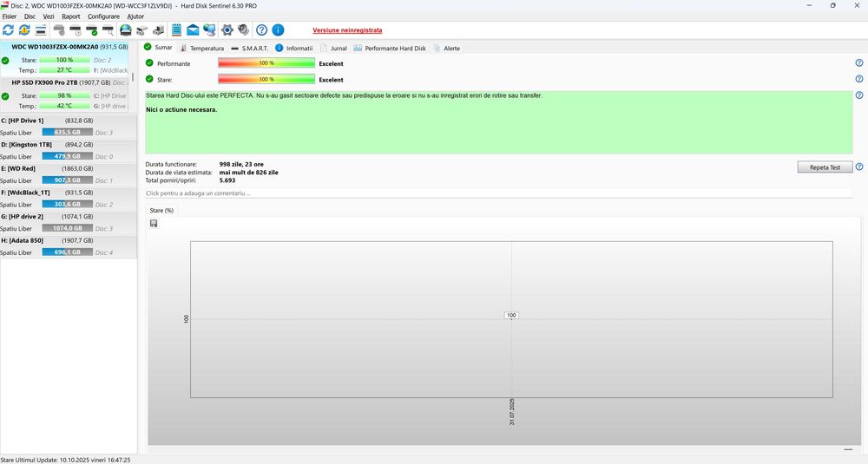This screenshot has height=464, width=868.
Task: Click the 1074,0 GB free space bar
Action: point(68,228)
